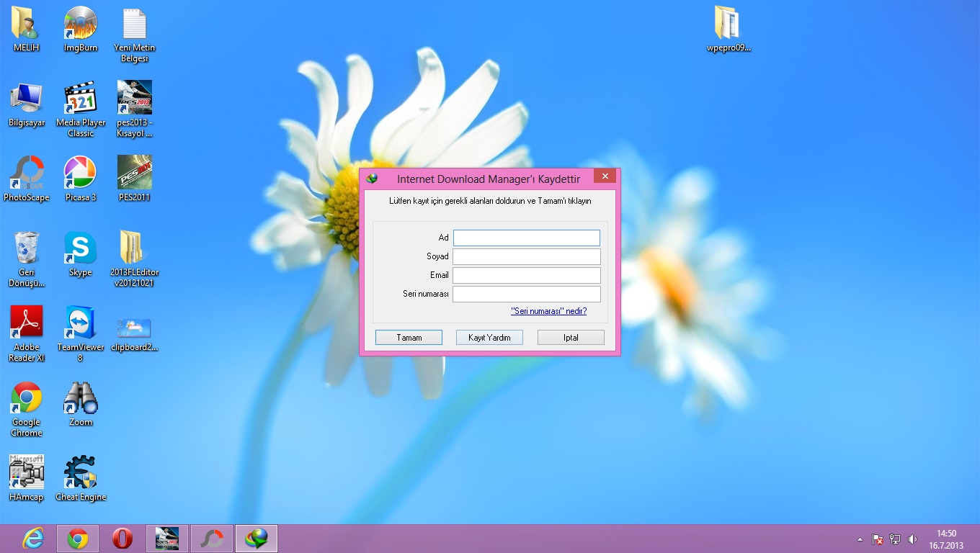The height and width of the screenshot is (553, 980).
Task: Click the Soyad text field
Action: click(x=526, y=257)
